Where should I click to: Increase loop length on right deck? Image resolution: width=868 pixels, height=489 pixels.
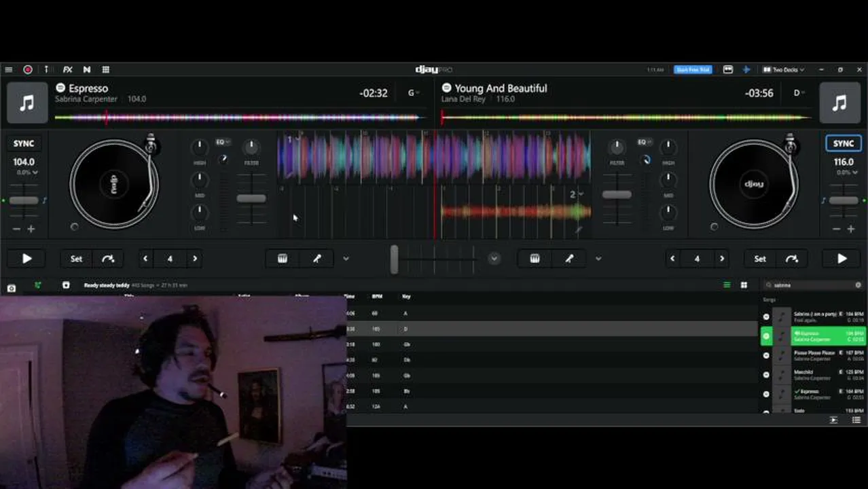722,259
